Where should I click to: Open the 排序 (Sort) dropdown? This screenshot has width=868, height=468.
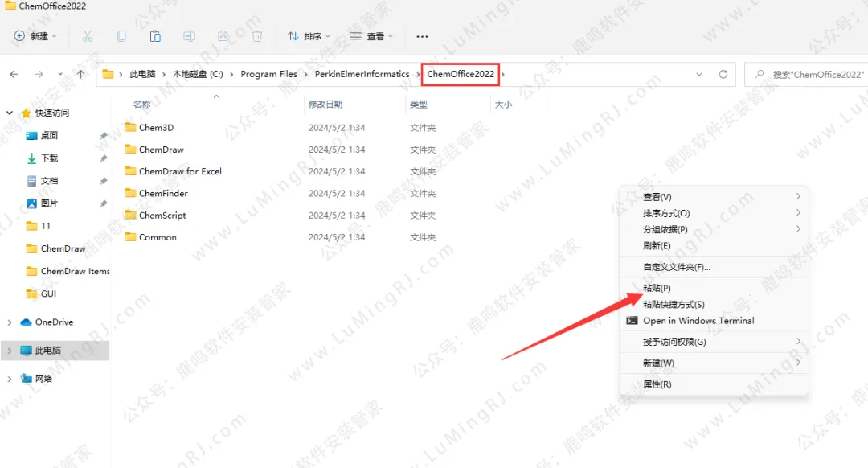click(x=309, y=36)
